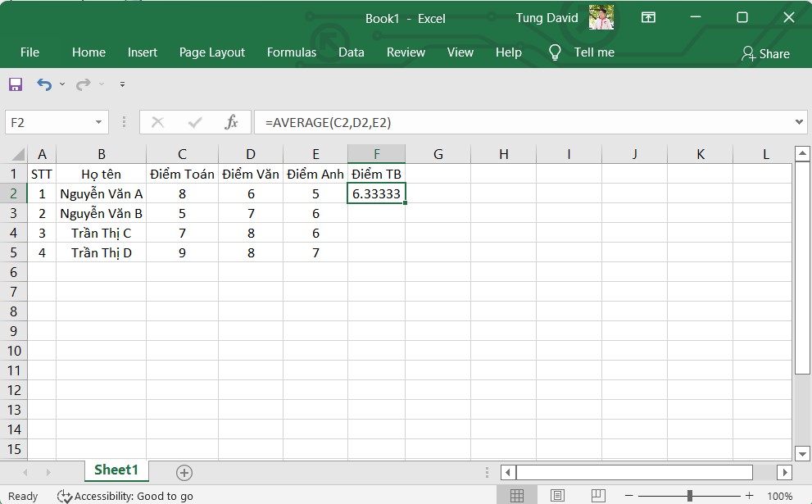812x504 pixels.
Task: Open the Review tab
Action: point(406,52)
